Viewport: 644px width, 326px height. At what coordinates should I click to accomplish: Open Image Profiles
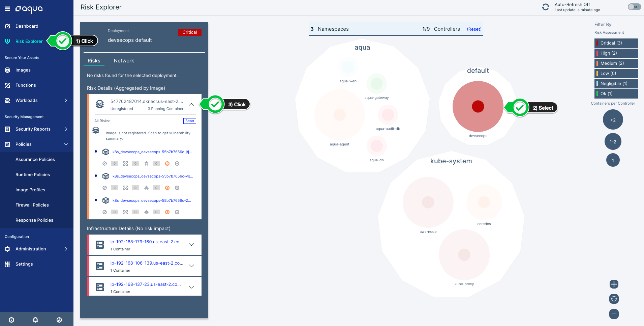[30, 190]
